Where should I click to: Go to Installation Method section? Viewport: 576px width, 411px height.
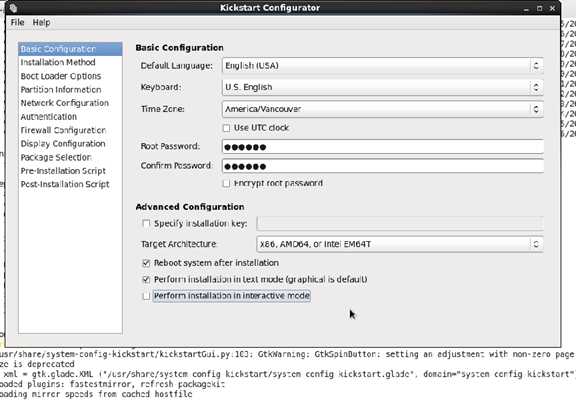point(70,62)
